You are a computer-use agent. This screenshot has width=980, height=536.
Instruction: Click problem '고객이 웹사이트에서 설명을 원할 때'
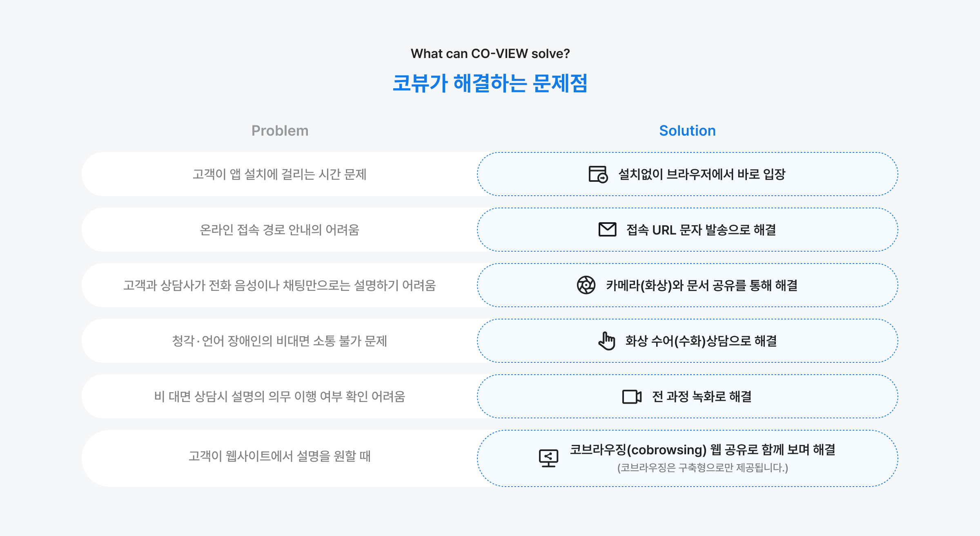click(280, 456)
